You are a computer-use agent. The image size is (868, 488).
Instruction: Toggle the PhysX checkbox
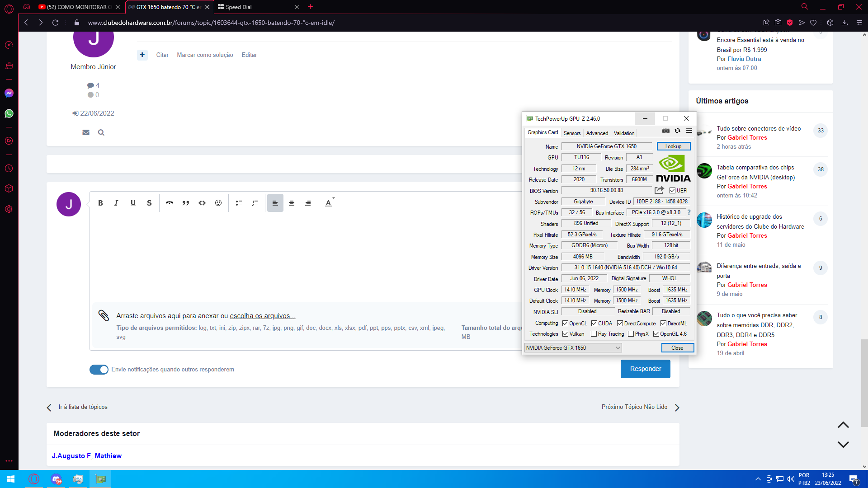pos(631,334)
